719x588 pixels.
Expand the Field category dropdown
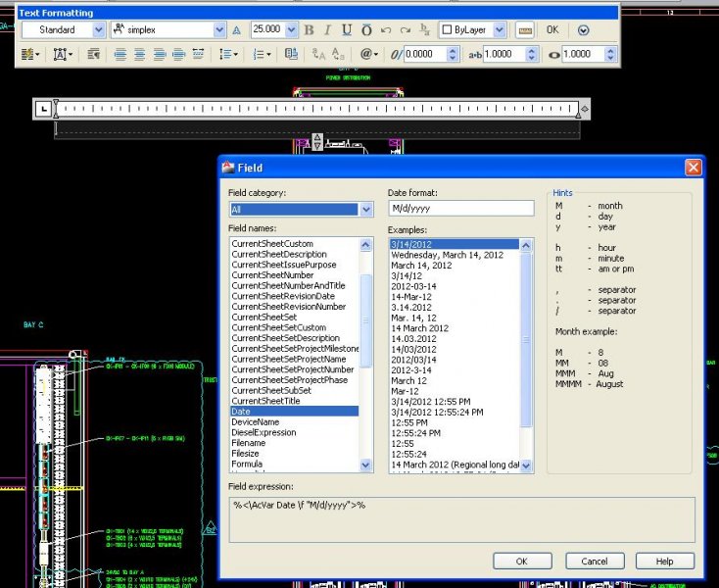pos(366,209)
